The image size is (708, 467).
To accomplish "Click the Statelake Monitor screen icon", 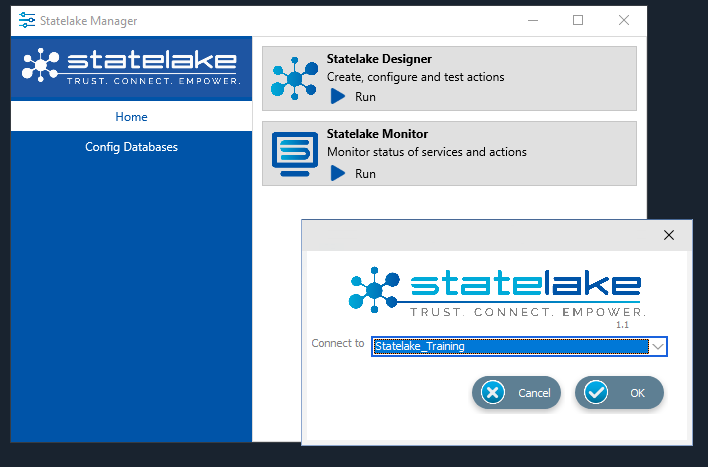I will [295, 154].
